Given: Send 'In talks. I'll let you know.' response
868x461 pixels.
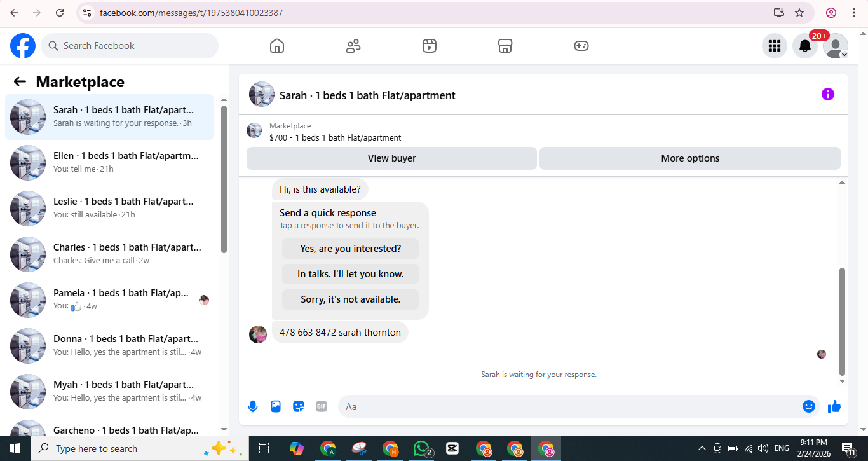Looking at the screenshot, I should coord(351,274).
